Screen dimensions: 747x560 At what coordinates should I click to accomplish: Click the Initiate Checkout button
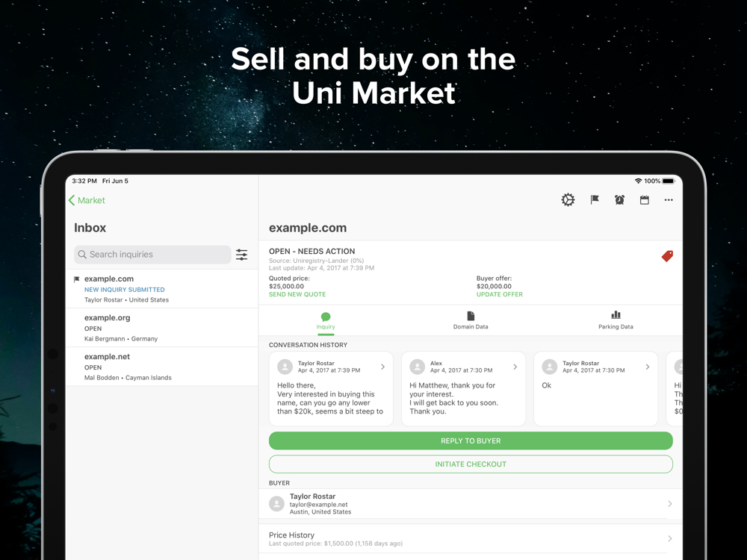[x=471, y=464]
